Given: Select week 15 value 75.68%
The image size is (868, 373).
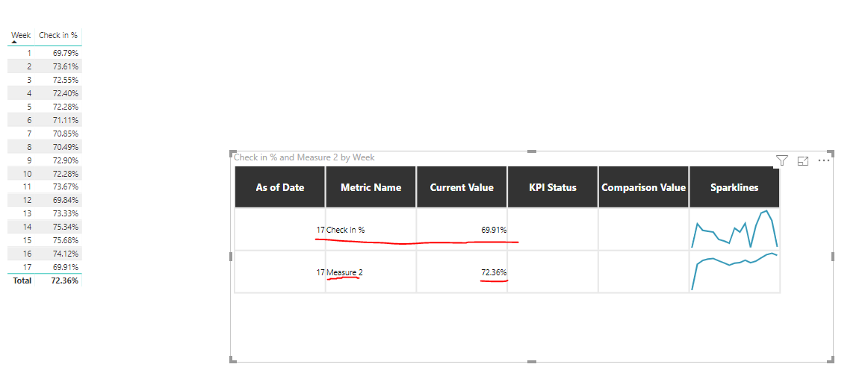Looking at the screenshot, I should point(65,240).
